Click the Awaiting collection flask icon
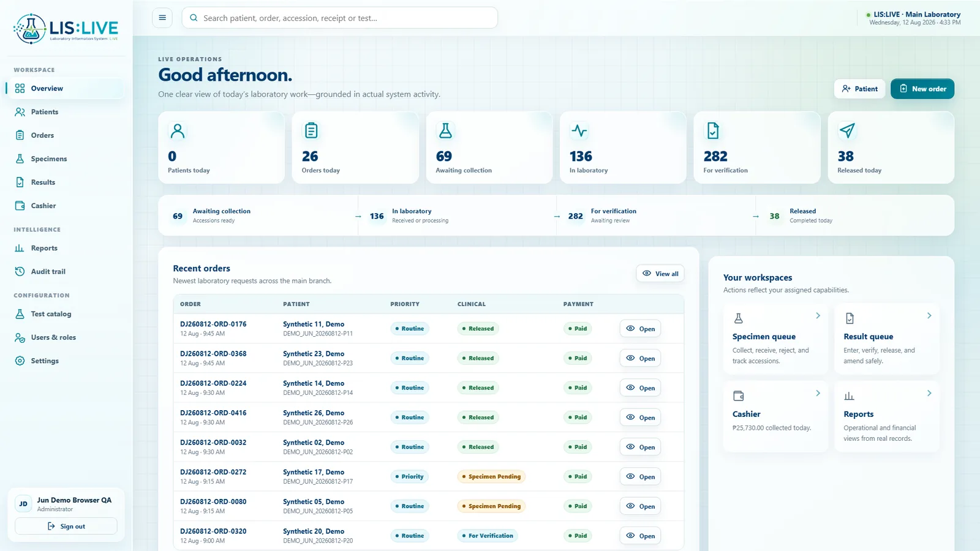The image size is (980, 551). pyautogui.click(x=445, y=130)
